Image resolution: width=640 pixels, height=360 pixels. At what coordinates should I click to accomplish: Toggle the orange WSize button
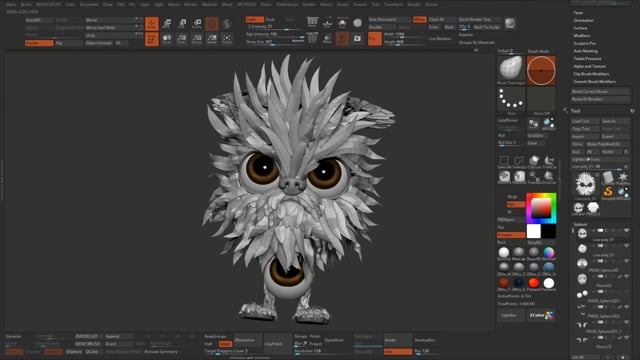click(419, 19)
